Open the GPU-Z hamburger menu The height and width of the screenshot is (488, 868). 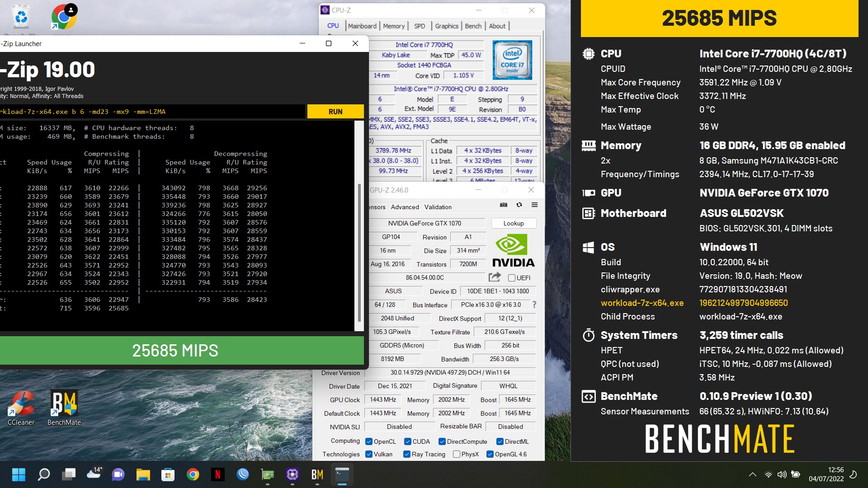pos(534,205)
